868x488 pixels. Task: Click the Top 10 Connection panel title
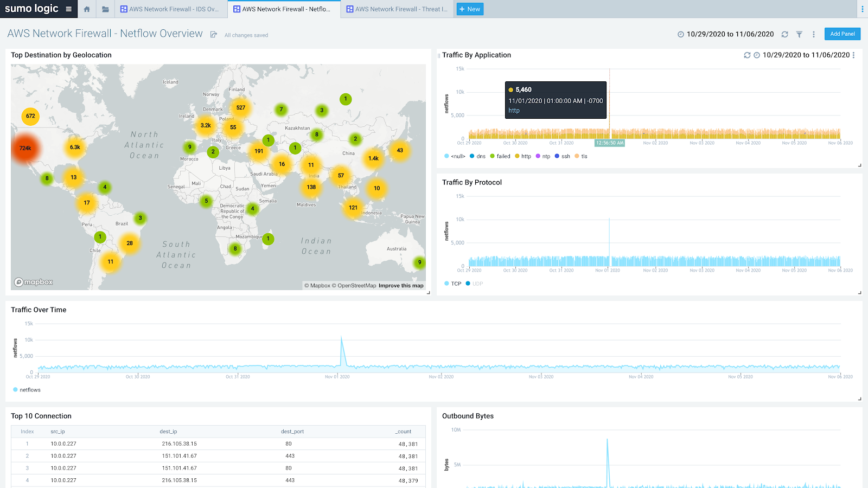(x=41, y=416)
